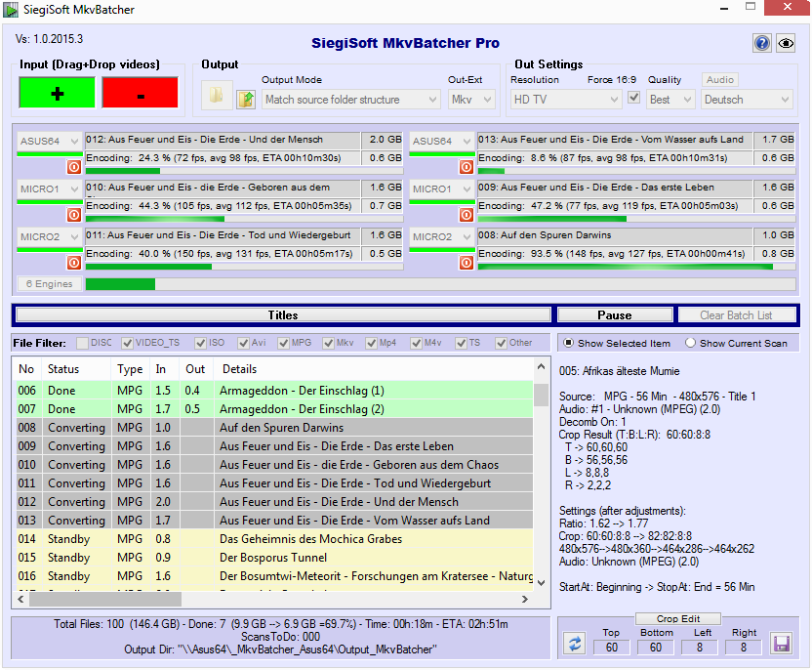Click the Status column header
812x670 pixels.
(76, 369)
